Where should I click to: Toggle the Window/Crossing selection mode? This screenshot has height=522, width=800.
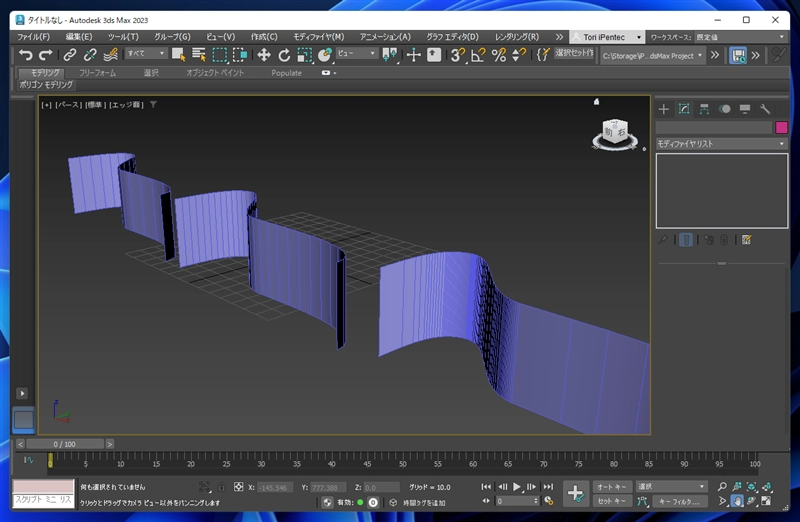[x=240, y=55]
